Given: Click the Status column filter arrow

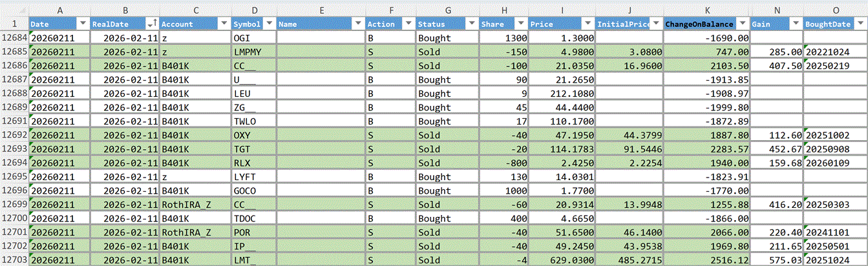Looking at the screenshot, I should click(471, 24).
